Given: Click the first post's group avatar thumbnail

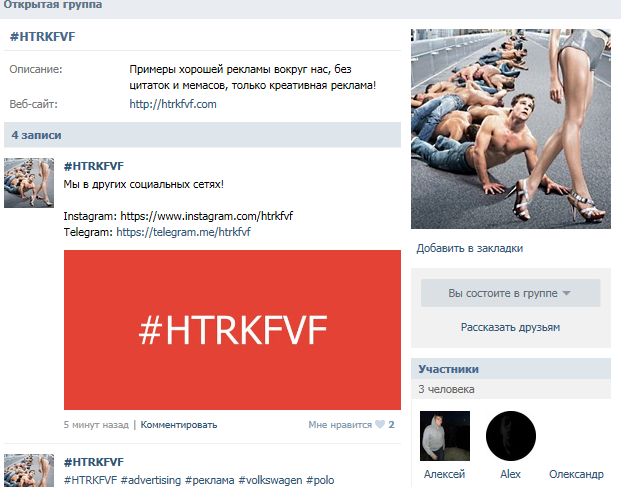Looking at the screenshot, I should coord(29,183).
